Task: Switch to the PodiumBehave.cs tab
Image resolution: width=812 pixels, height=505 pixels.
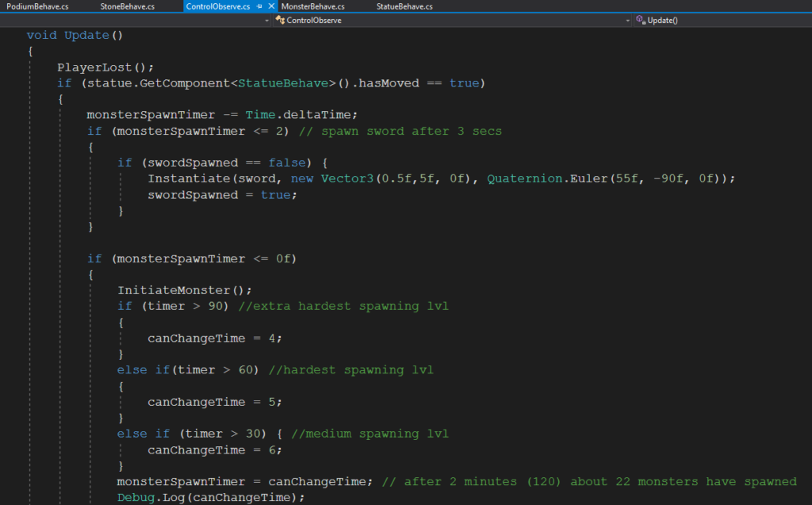Action: tap(37, 6)
